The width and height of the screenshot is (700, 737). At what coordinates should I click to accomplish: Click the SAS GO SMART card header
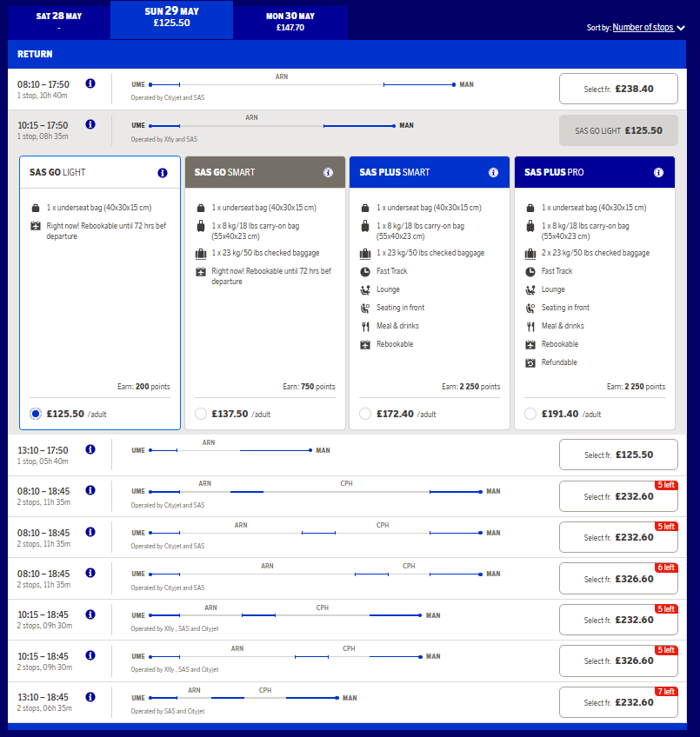(x=265, y=172)
